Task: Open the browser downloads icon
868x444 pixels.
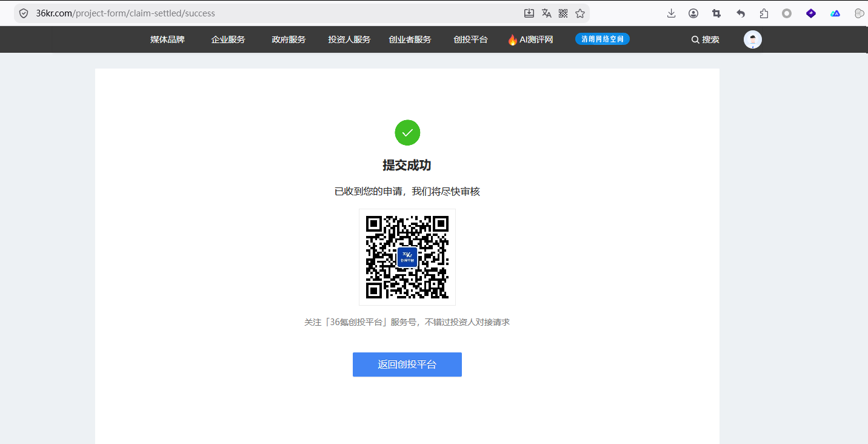Action: coord(671,13)
